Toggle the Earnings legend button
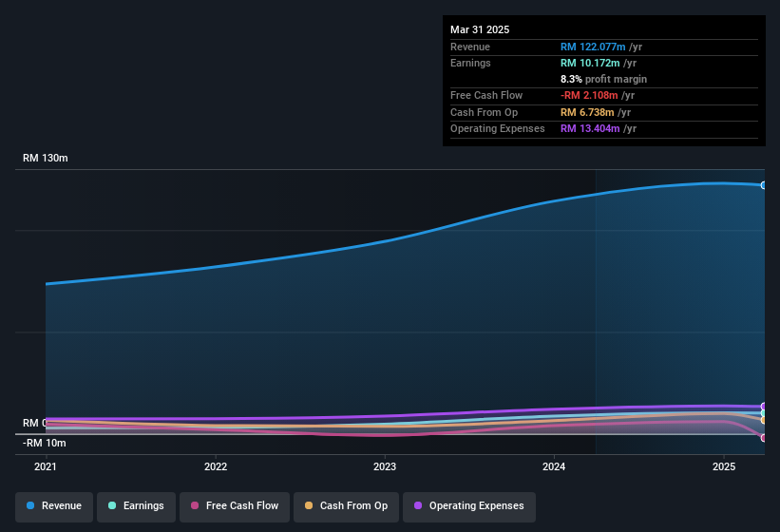Screen dimensions: 780x532 [x=136, y=507]
